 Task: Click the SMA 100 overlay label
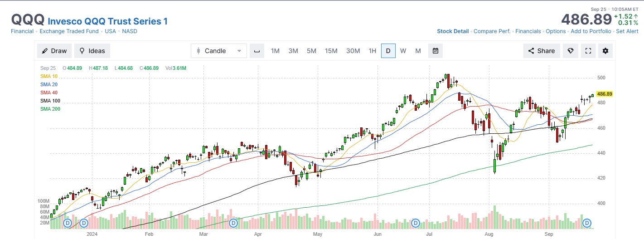[x=50, y=101]
